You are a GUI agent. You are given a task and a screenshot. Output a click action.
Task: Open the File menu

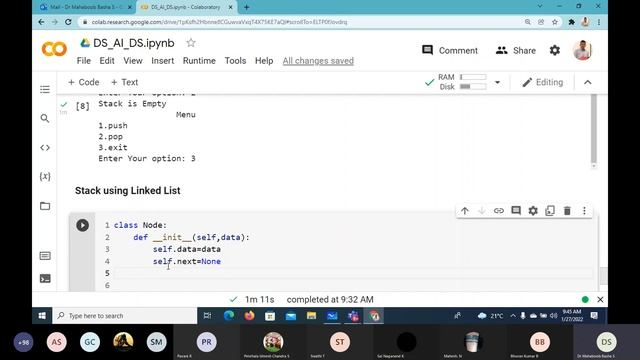84,61
